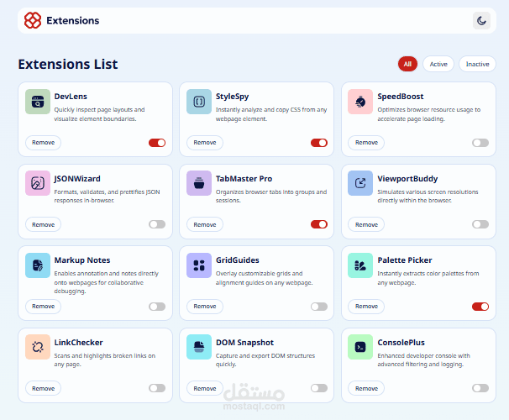Remove the ViewportBuddy extension
Screen dimensions: 509x420
tap(366, 224)
